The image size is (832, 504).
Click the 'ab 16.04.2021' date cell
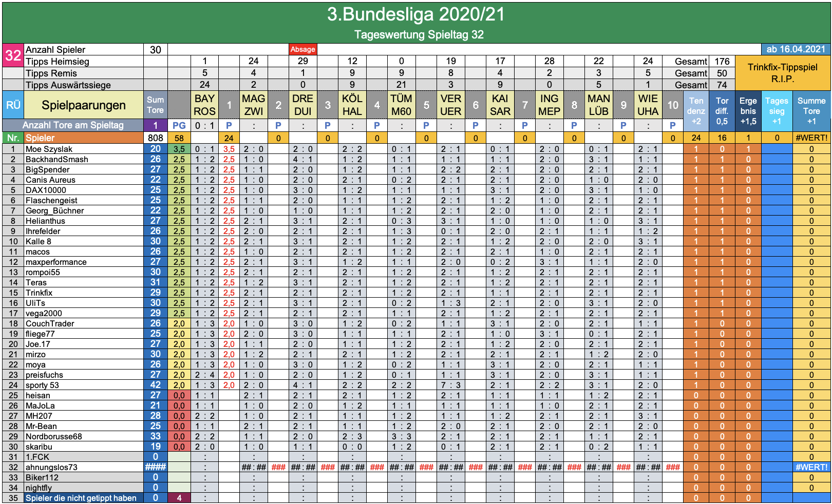point(796,49)
